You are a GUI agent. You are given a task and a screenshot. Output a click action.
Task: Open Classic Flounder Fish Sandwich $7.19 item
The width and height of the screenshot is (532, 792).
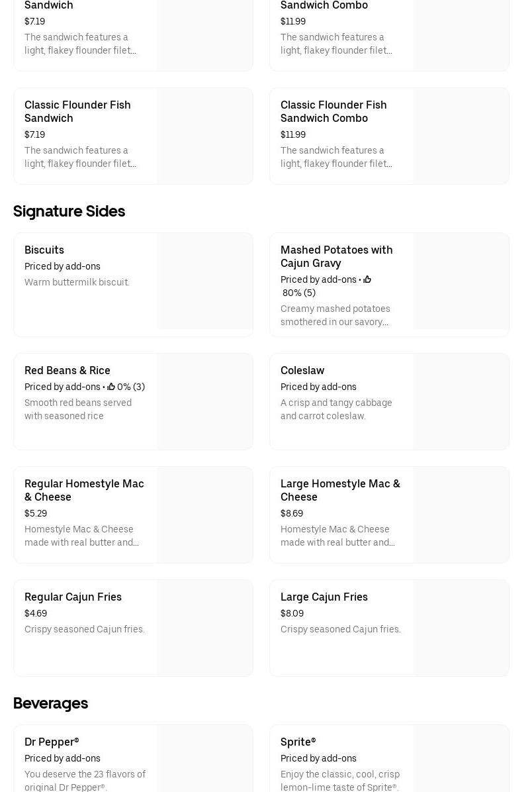click(77, 111)
